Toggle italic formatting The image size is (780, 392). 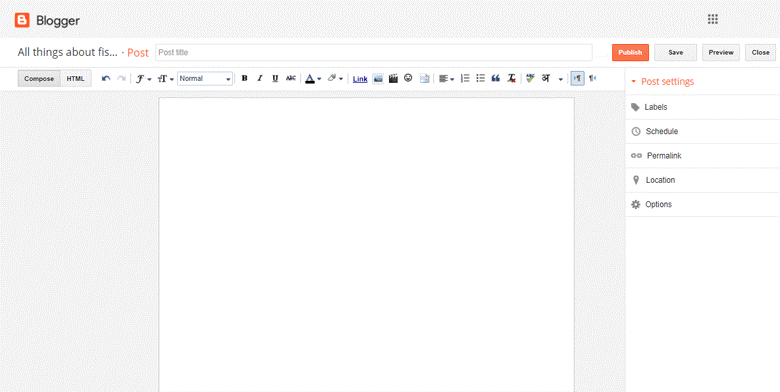click(x=259, y=79)
